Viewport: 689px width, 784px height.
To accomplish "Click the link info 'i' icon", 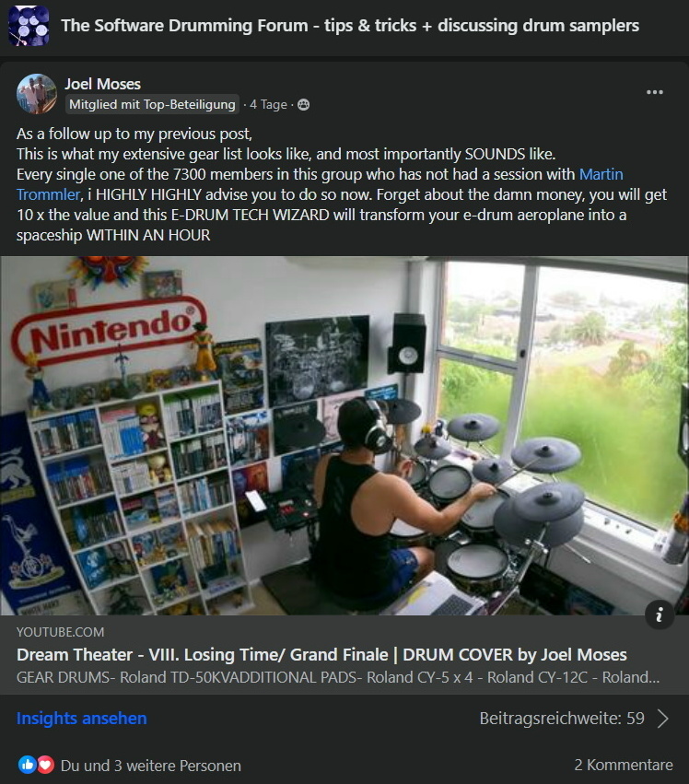I will [660, 614].
